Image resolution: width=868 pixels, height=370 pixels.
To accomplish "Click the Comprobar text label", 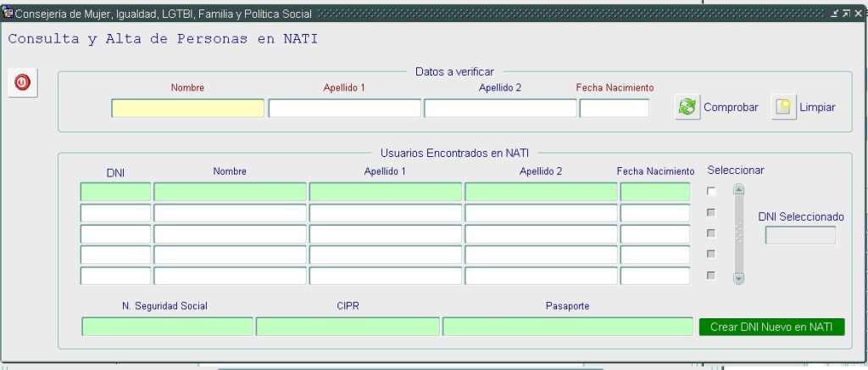I will click(x=730, y=108).
